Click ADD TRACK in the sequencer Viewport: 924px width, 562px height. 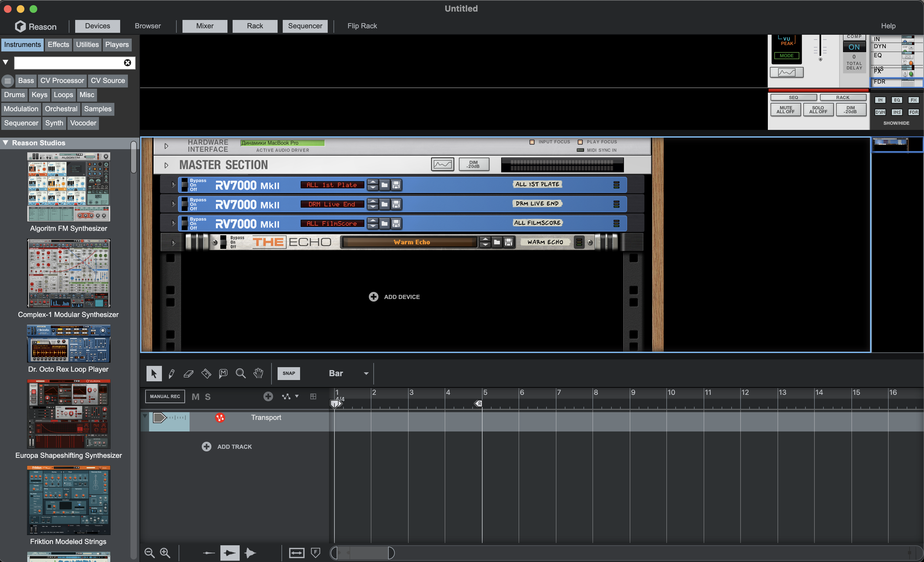227,447
